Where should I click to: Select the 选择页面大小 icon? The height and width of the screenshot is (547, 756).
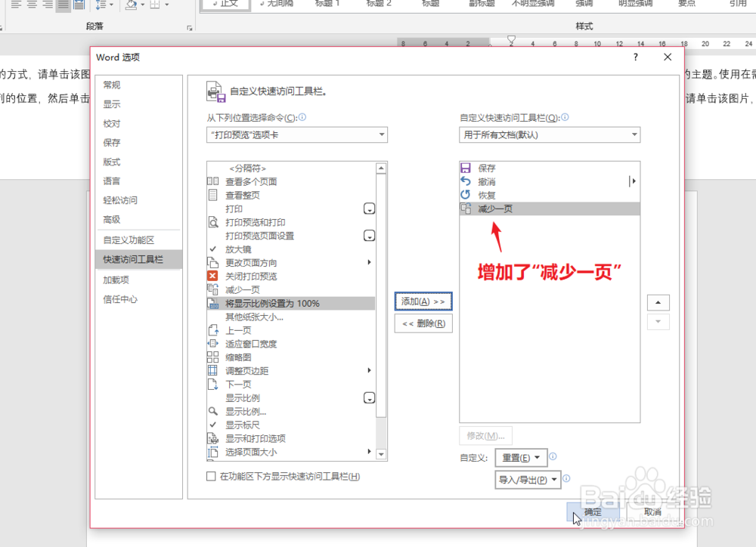tap(212, 452)
